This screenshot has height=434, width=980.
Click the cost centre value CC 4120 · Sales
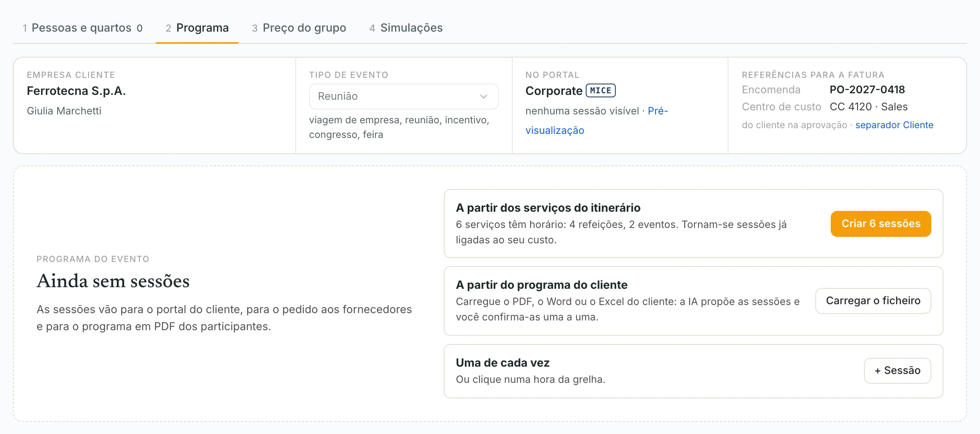[868, 107]
